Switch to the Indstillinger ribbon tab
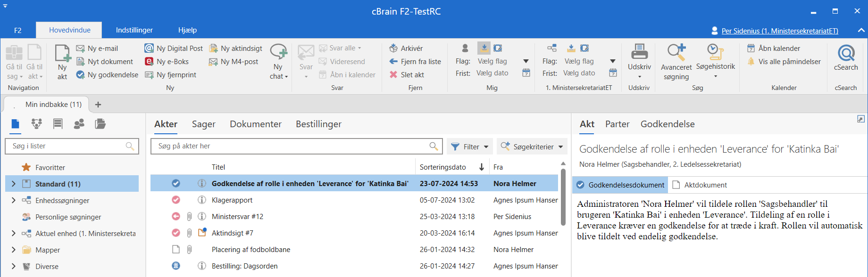This screenshot has width=868, height=277. point(134,30)
